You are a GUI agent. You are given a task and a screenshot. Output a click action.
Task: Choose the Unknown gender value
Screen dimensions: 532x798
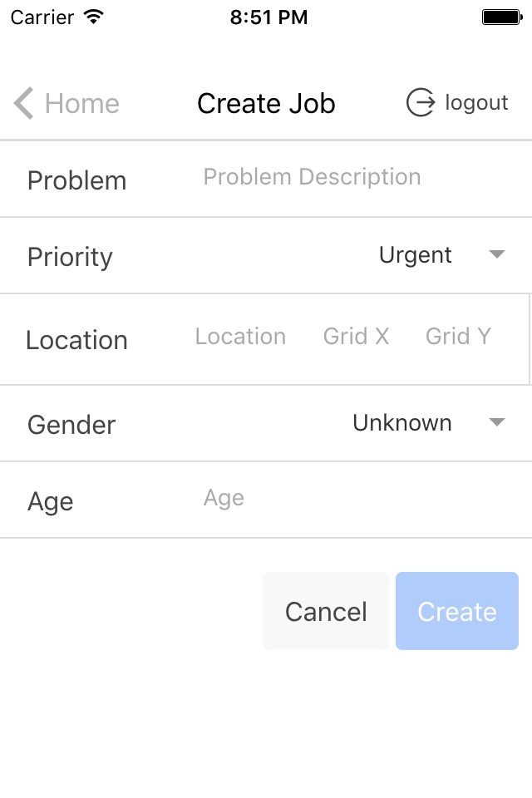402,423
